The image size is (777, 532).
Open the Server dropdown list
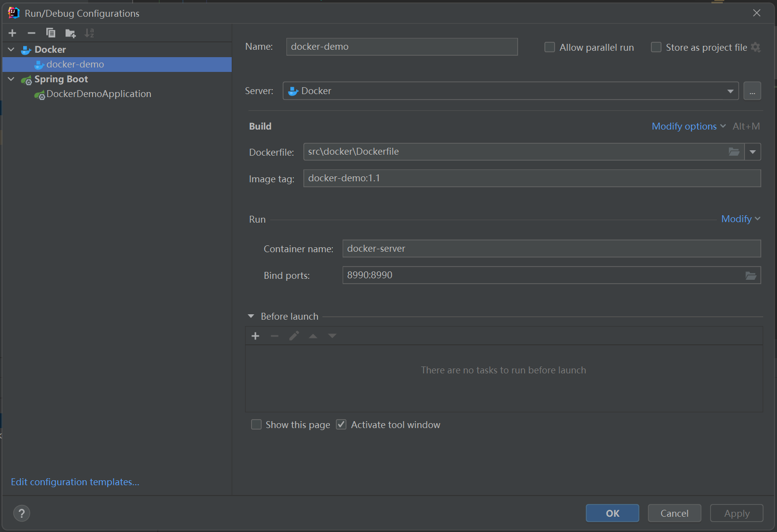730,91
